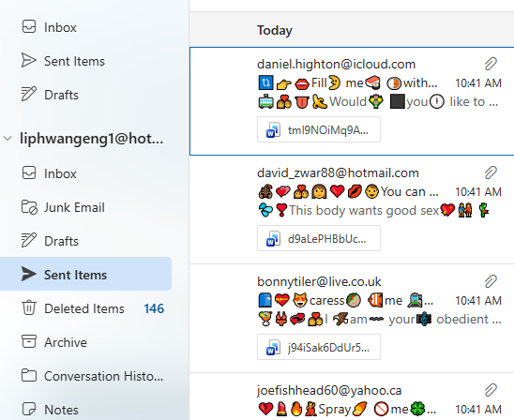
Task: Open attachment d9aLePHBbUc... Word file
Action: (x=319, y=238)
